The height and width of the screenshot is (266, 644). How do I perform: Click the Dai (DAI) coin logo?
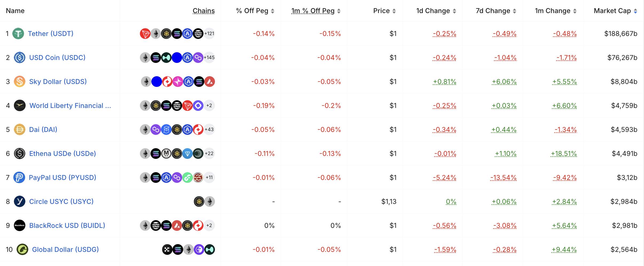19,130
